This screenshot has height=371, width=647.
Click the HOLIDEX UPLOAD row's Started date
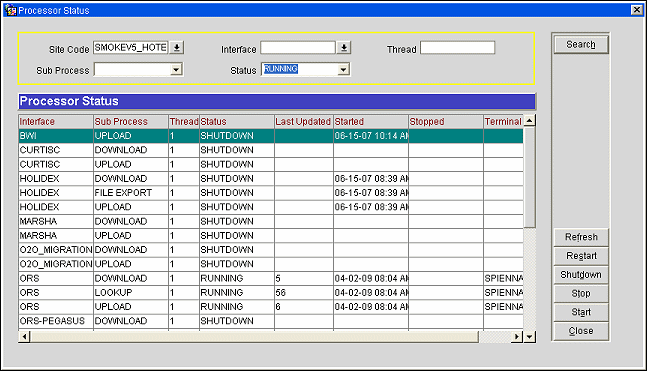(371, 207)
